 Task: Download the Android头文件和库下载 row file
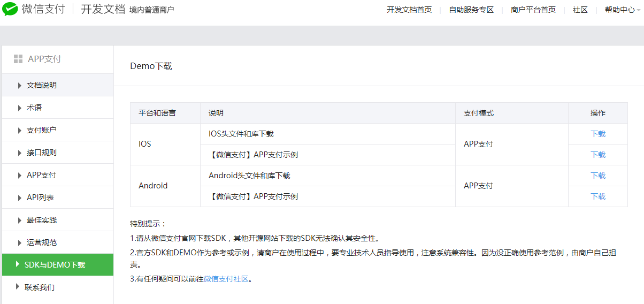598,176
